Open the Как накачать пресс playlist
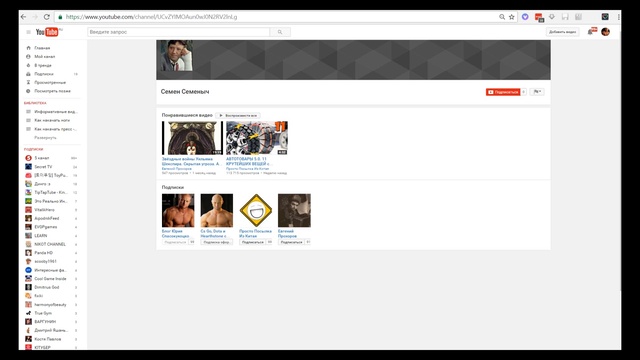Image resolution: width=640 pixels, height=360 pixels. pyautogui.click(x=55, y=129)
